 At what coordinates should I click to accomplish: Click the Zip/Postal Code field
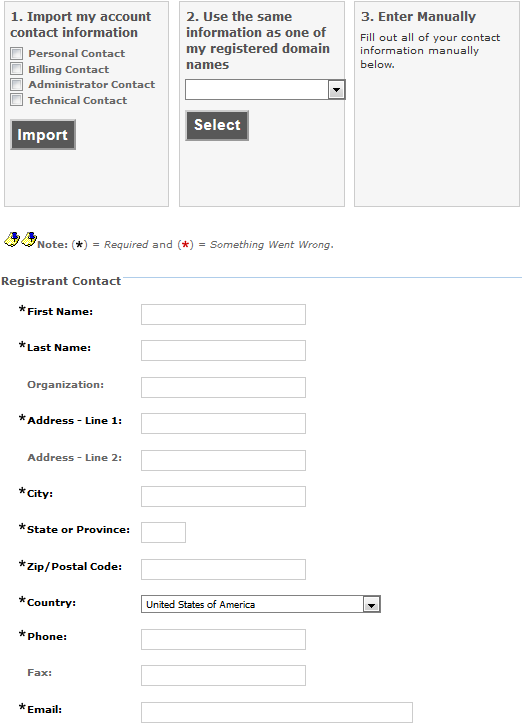[223, 569]
